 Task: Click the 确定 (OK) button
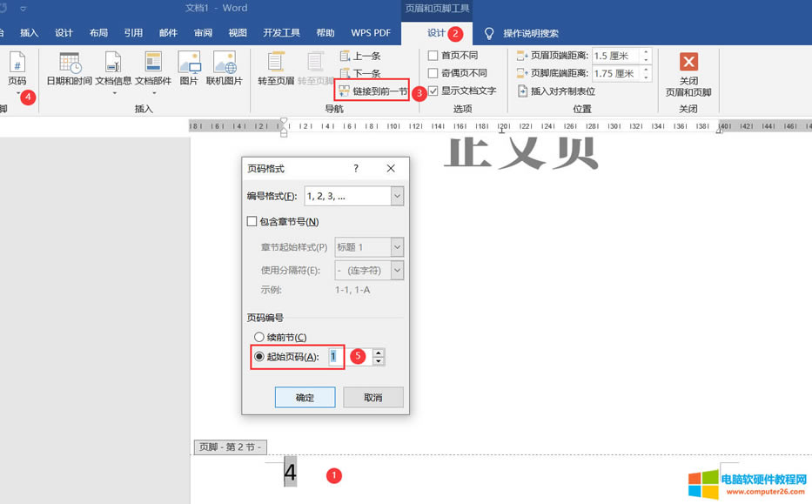point(305,396)
